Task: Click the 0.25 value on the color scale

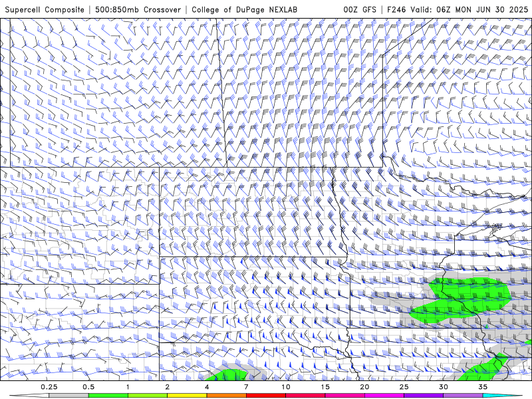Action: point(49,387)
